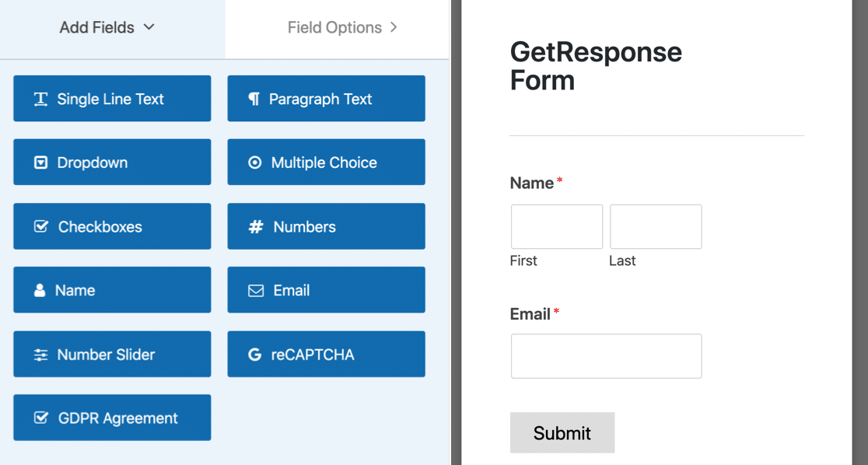Click the Paragraph Text pilcrow icon
This screenshot has height=465, width=868.
[x=254, y=100]
